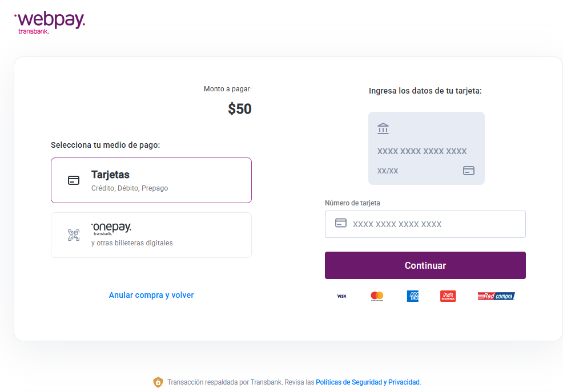Select the Visa card icon
Screen dimensions: 563x392
click(x=341, y=296)
